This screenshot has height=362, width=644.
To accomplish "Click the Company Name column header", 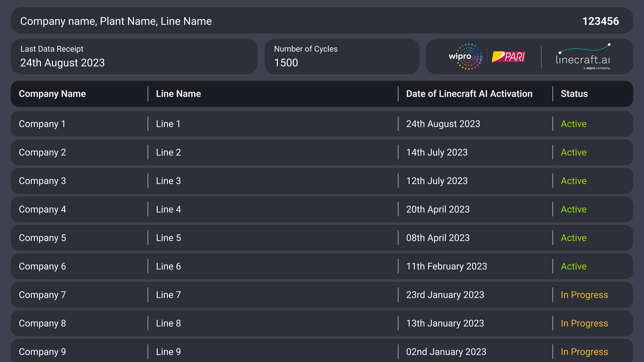I will pos(52,94).
